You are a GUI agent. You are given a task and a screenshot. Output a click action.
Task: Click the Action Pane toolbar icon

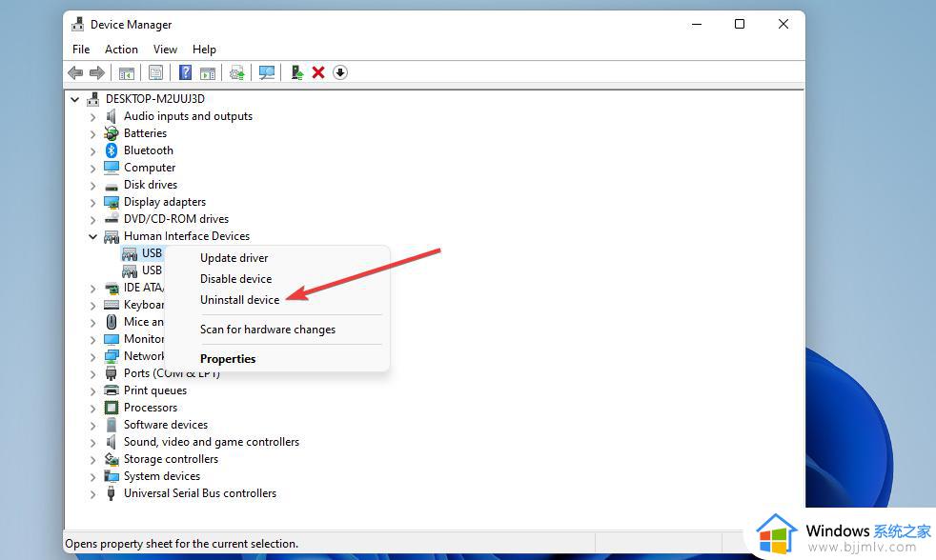click(x=208, y=72)
